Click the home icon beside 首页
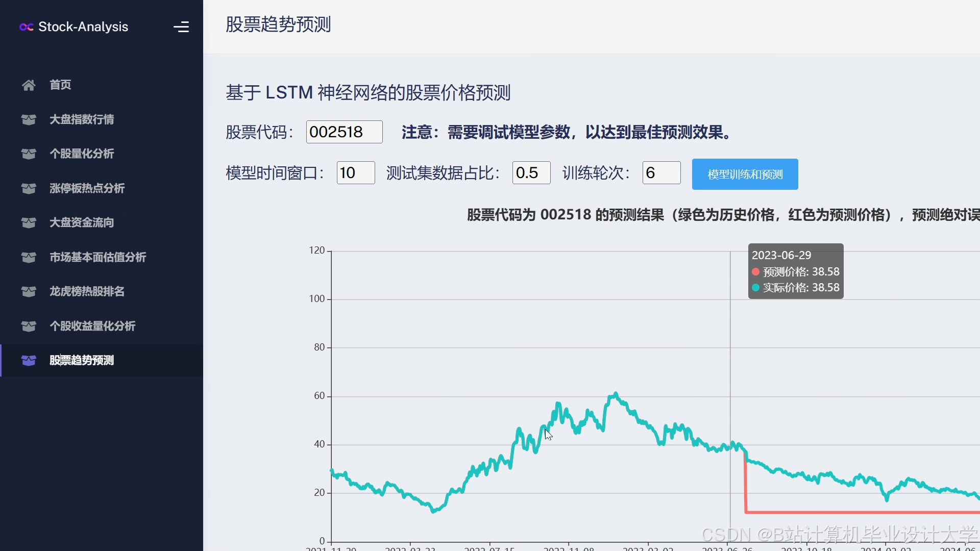 [29, 85]
